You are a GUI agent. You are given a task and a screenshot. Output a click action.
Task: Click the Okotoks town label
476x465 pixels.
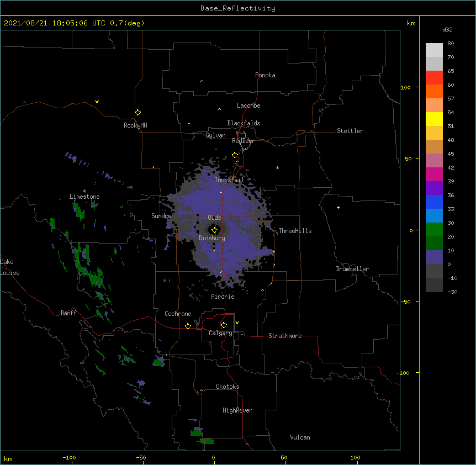click(228, 387)
